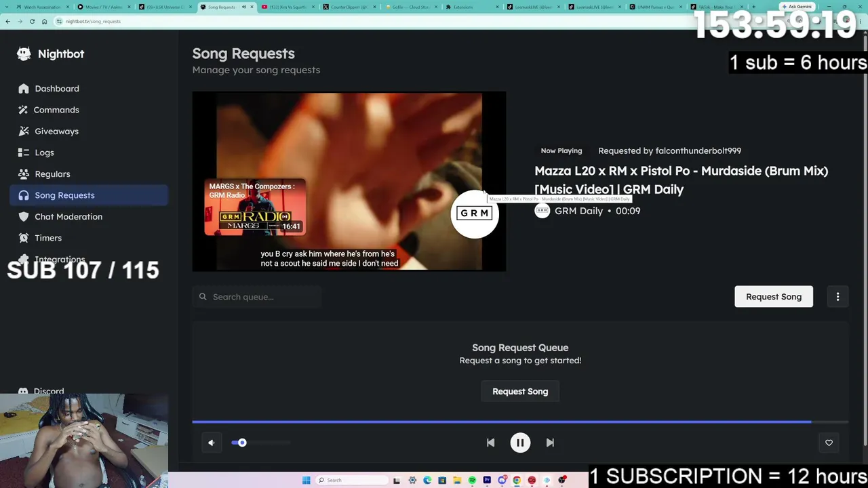Favorite the current song with the heart
The width and height of the screenshot is (868, 488).
(x=829, y=443)
